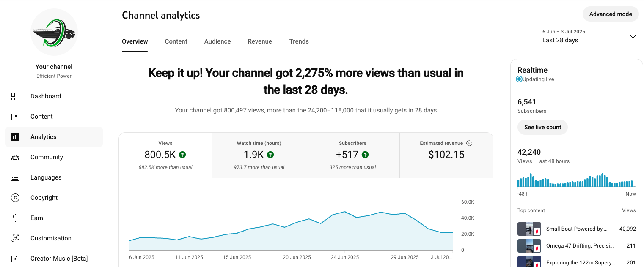644x267 pixels.
Task: Select the Subscribers metric card
Action: pos(352,155)
